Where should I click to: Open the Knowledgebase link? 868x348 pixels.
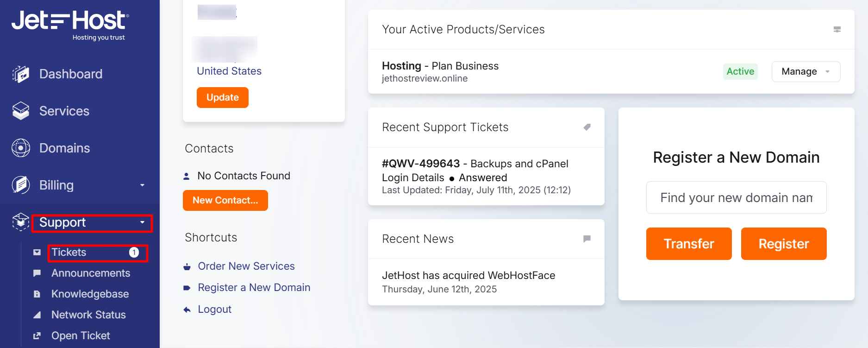tap(90, 294)
